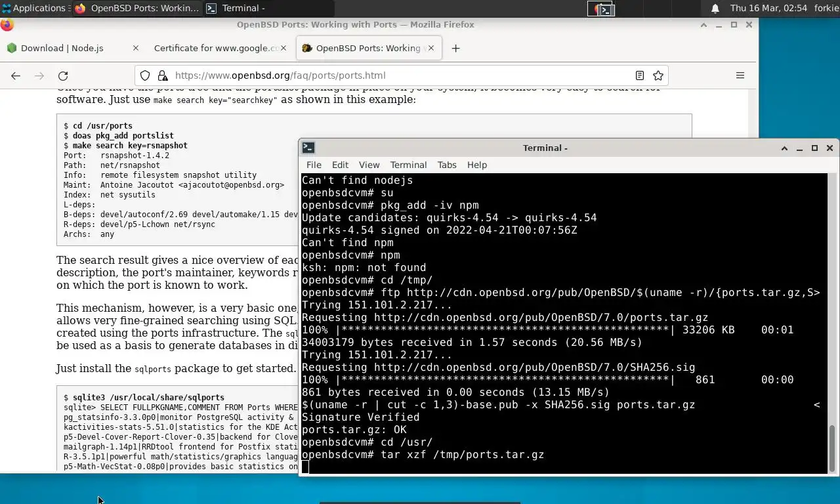
Task: Click the site security padlock icon
Action: click(161, 75)
